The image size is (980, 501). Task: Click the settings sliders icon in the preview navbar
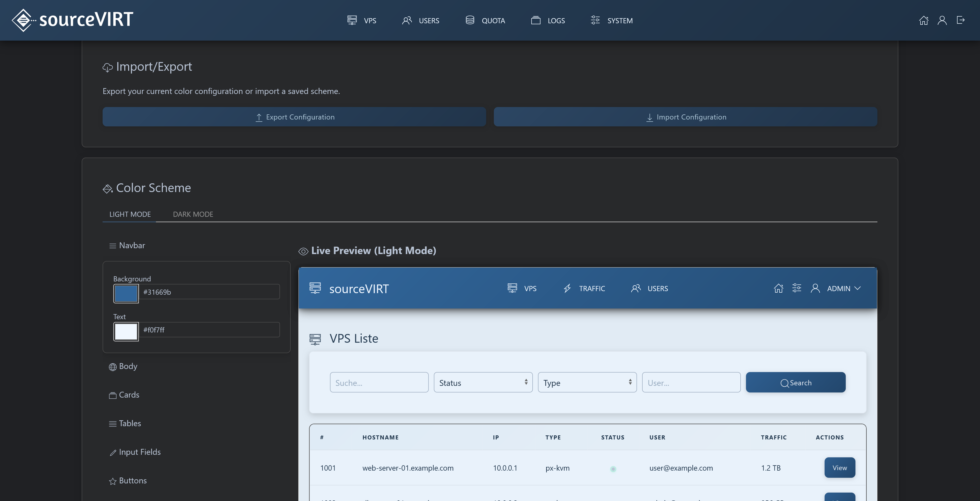click(x=797, y=288)
